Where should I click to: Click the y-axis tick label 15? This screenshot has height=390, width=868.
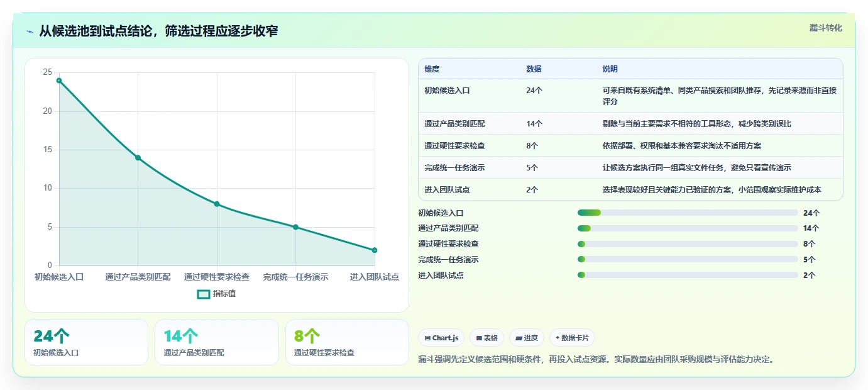[48, 150]
